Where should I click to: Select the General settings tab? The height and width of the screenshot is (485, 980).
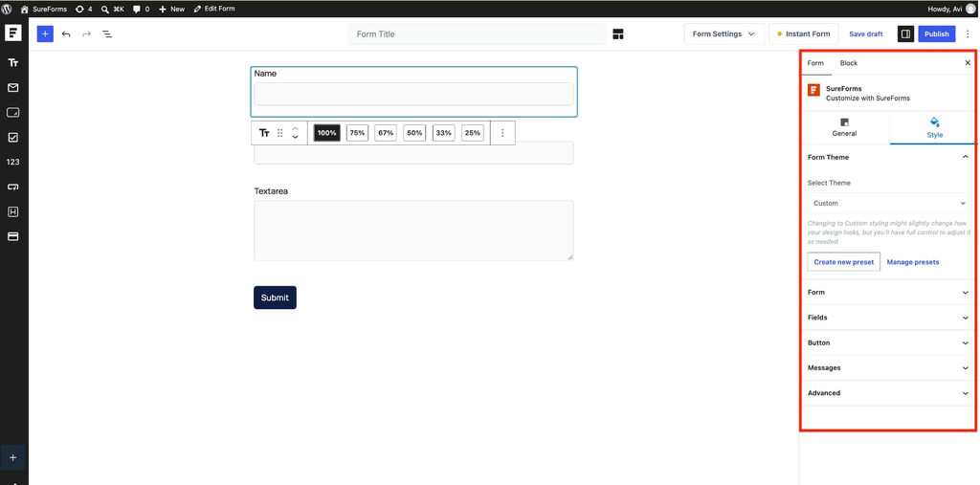tap(844, 127)
